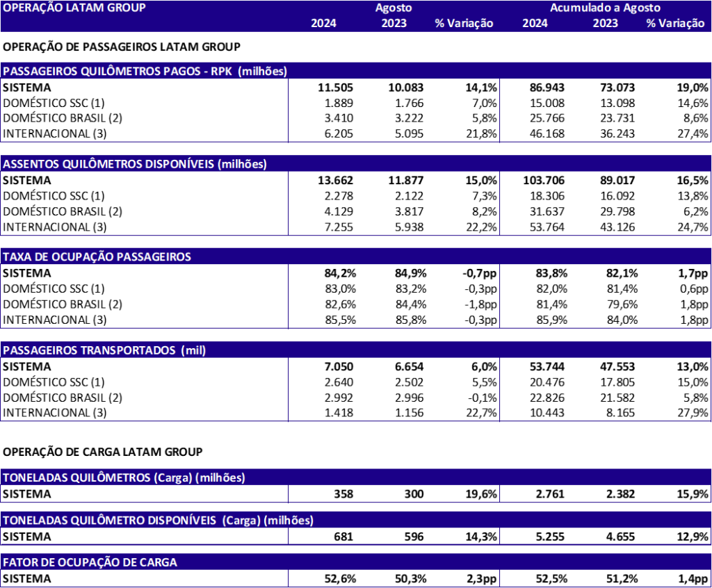Click the 14,6% cell
This screenshot has width=712, height=588.
(693, 103)
